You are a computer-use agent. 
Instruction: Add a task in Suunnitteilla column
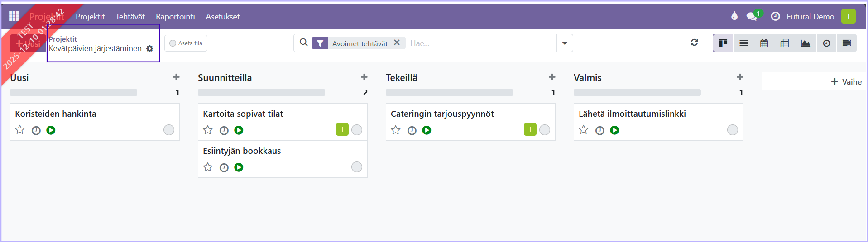tap(364, 77)
